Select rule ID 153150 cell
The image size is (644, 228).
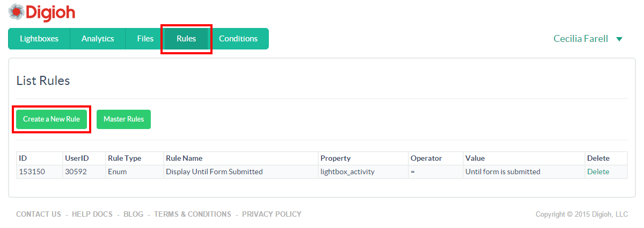(32, 172)
